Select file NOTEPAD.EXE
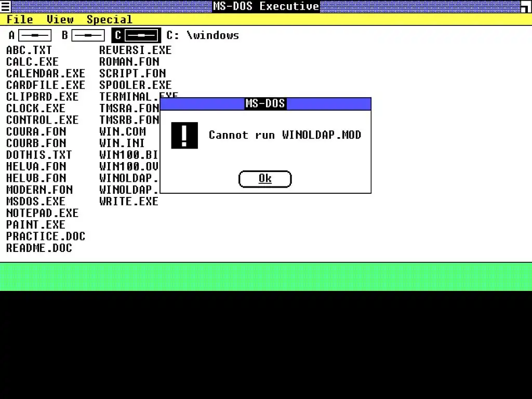Screen dimensions: 532x399 (x=42, y=212)
